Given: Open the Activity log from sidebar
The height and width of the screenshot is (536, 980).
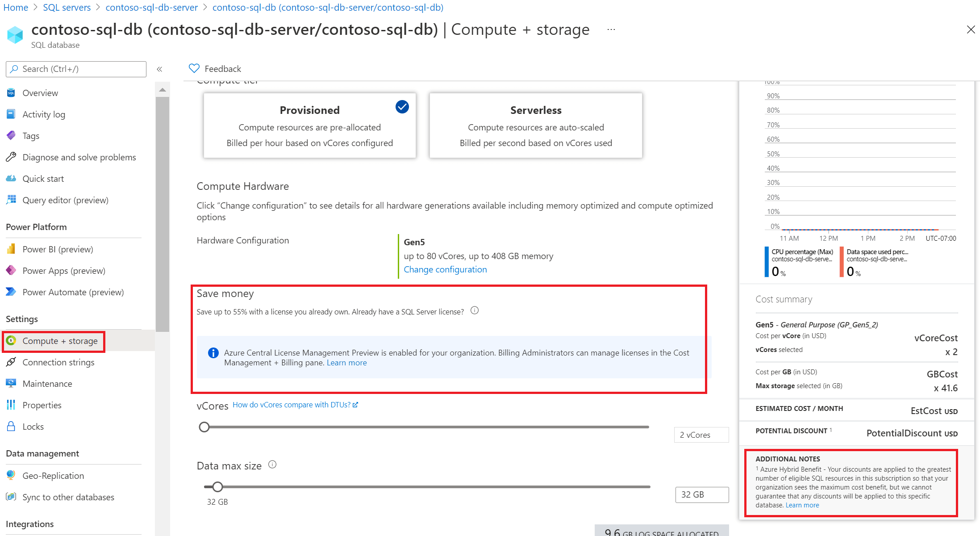Looking at the screenshot, I should (45, 114).
